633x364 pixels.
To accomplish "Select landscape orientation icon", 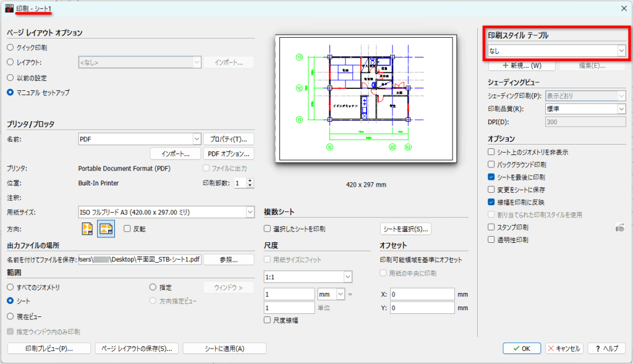I will (106, 229).
